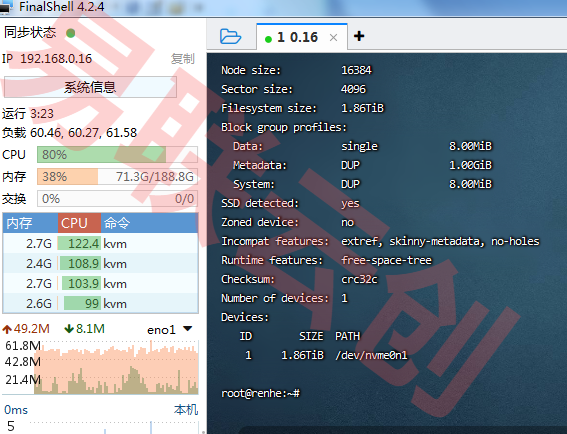Image resolution: width=567 pixels, height=434 pixels.
Task: Close the '1 0.16' session tab
Action: 333,38
